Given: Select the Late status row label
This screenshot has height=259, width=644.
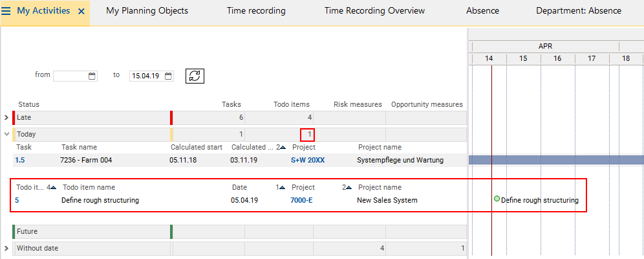Looking at the screenshot, I should click(24, 118).
